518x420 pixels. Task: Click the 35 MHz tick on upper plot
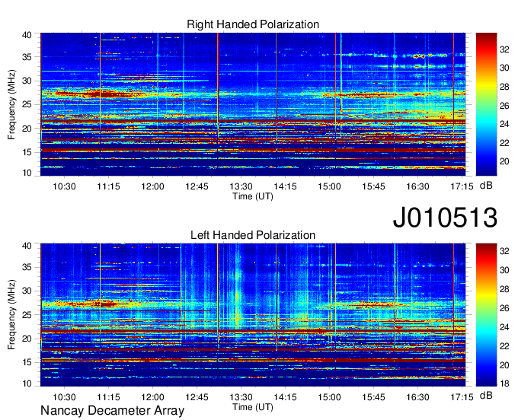(x=27, y=57)
